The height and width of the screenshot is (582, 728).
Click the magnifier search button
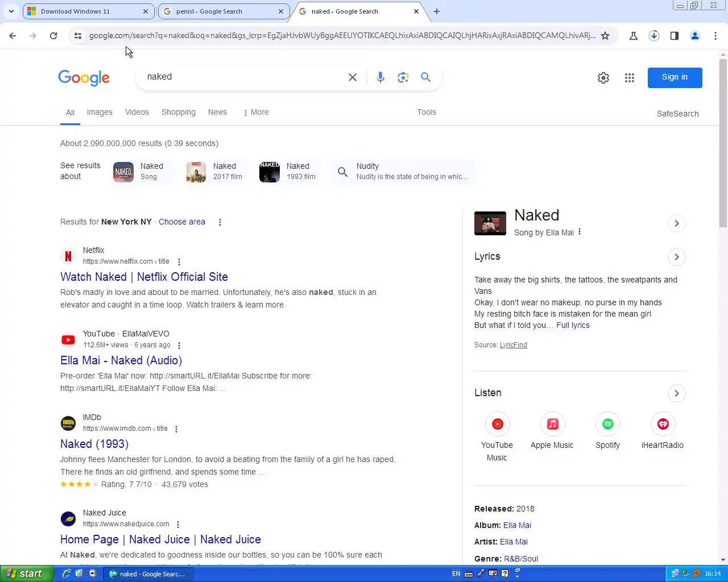(x=425, y=77)
